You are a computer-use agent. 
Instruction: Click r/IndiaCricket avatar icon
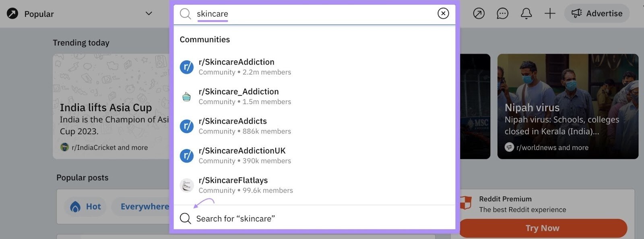point(64,147)
